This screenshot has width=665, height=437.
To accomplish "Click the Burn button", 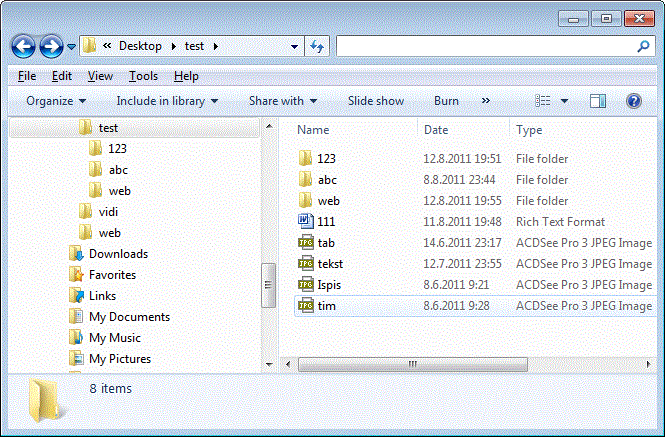I will [446, 101].
